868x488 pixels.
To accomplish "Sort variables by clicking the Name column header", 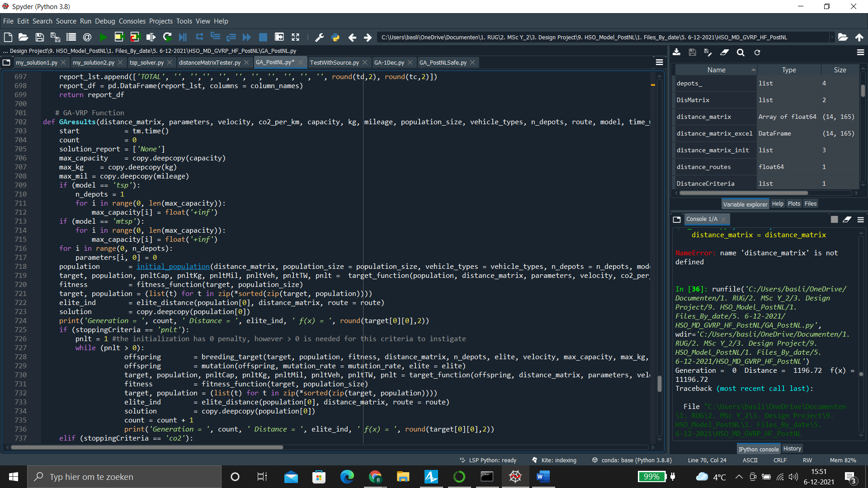I will [x=716, y=70].
